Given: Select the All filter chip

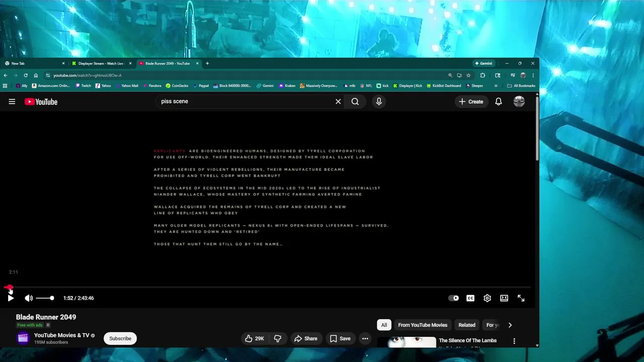Looking at the screenshot, I should click(x=384, y=325).
